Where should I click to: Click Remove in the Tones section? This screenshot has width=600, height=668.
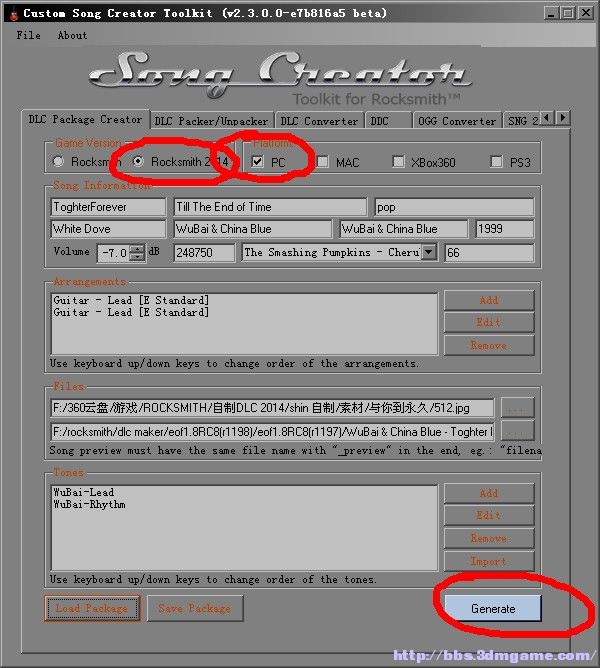pos(489,538)
